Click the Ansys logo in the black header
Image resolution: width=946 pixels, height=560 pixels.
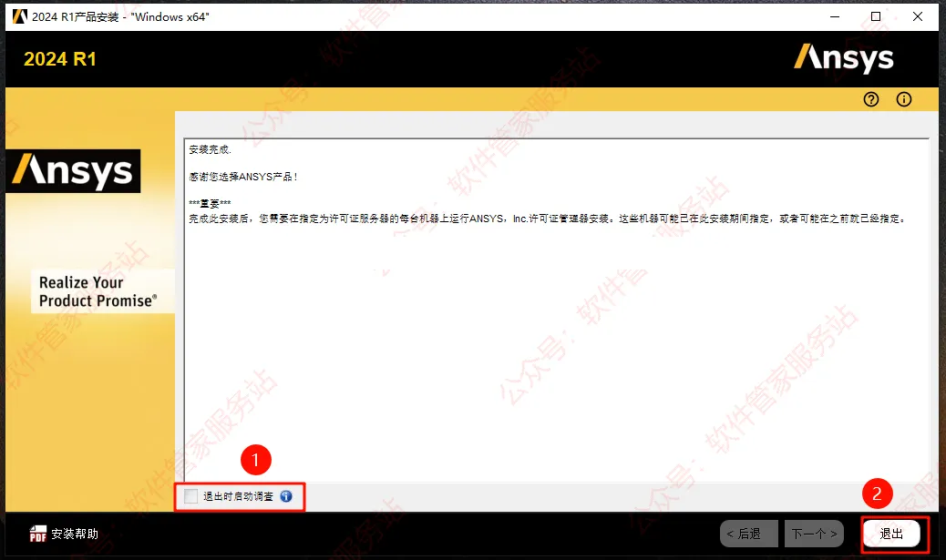tap(843, 58)
